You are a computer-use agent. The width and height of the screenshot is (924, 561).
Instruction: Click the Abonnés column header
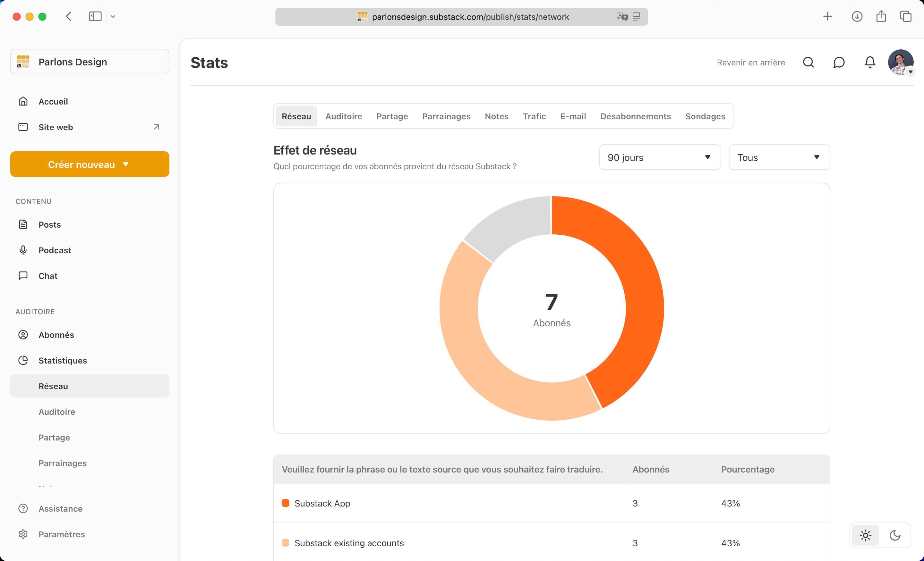point(651,469)
